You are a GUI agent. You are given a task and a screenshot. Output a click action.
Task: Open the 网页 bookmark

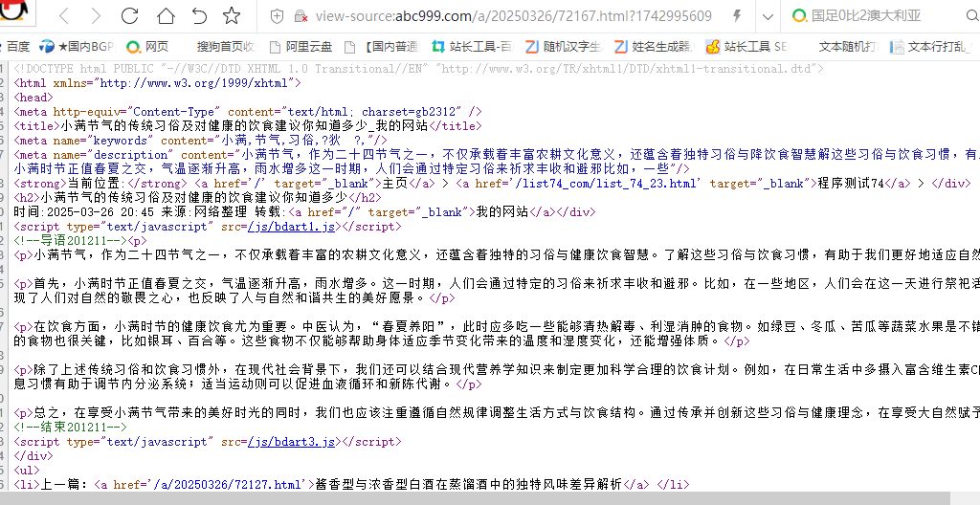coord(147,46)
